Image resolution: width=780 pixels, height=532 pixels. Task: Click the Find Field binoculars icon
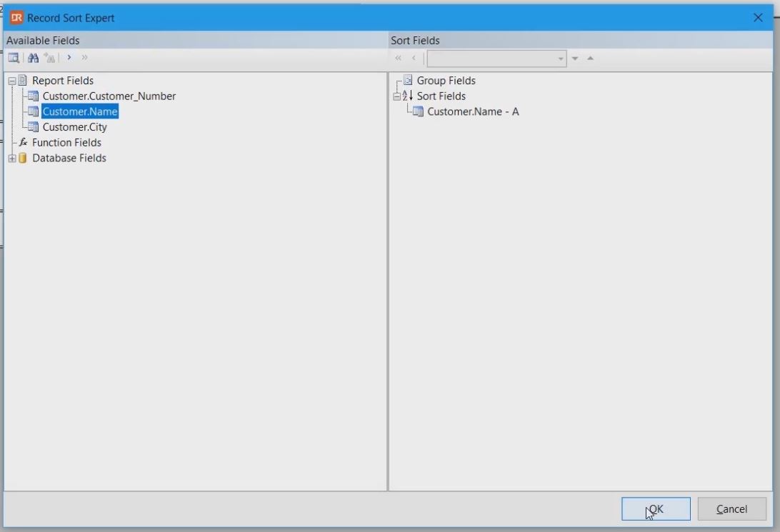(x=33, y=58)
